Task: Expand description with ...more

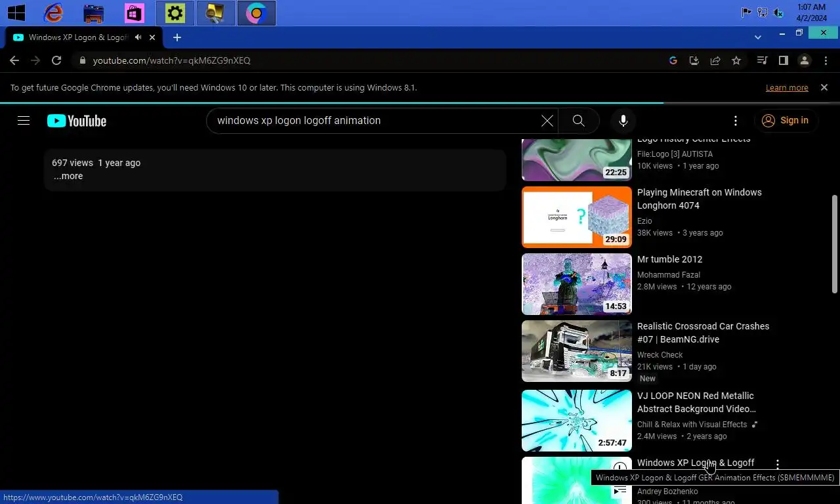Action: click(x=68, y=176)
